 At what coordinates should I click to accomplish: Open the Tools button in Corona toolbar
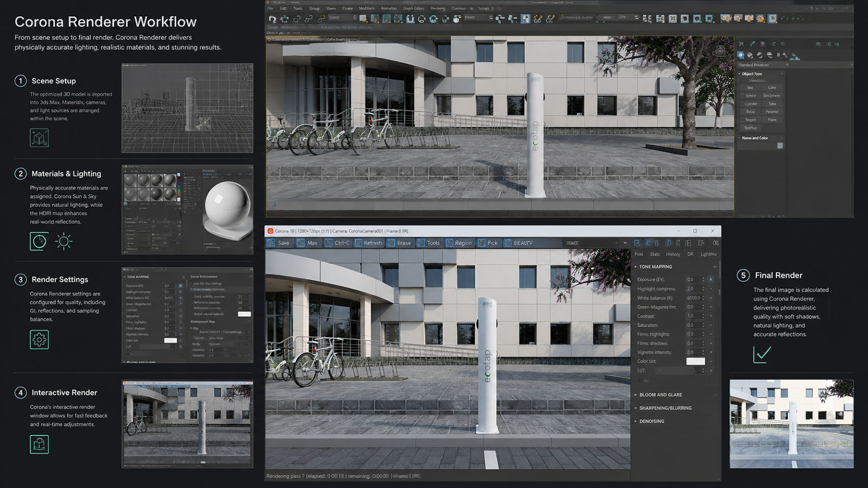429,243
